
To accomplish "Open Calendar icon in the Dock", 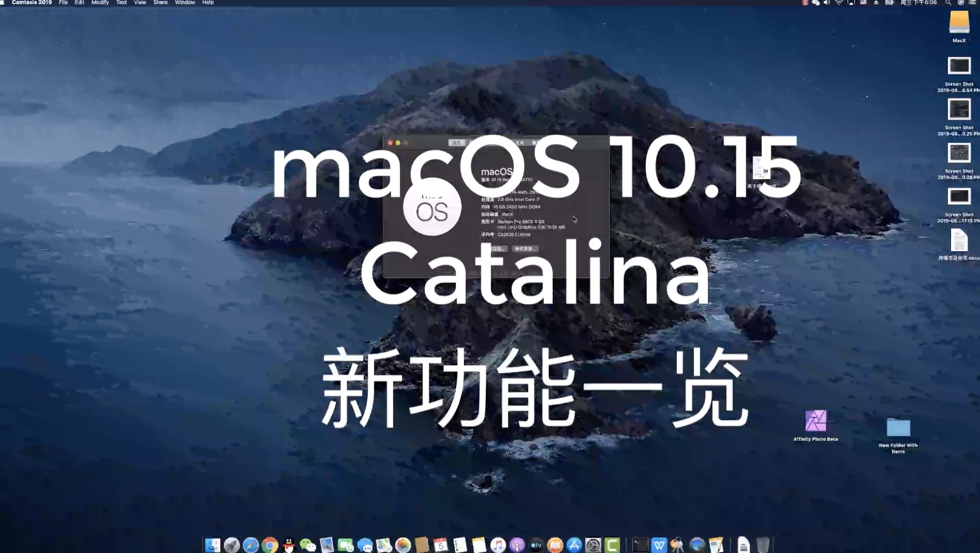I will pyautogui.click(x=441, y=545).
